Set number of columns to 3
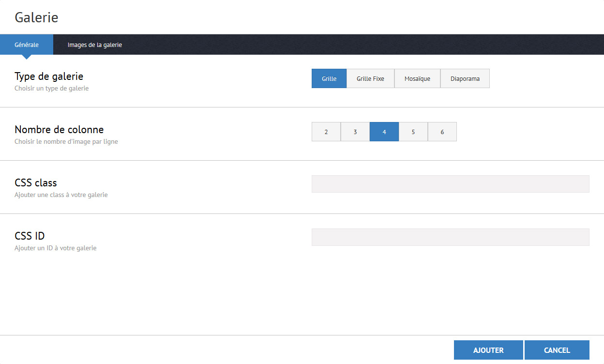Screen dimensions: 604x364 point(355,132)
